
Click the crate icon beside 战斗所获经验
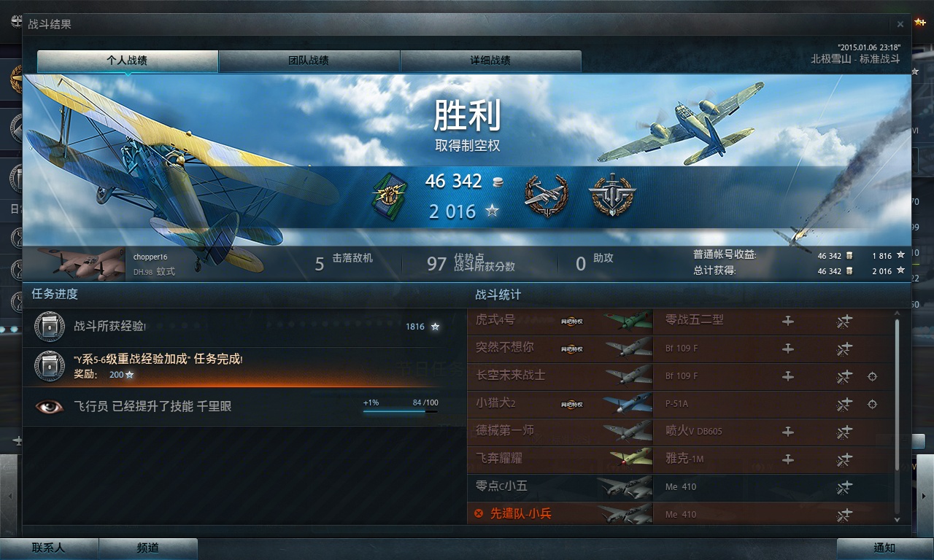pyautogui.click(x=49, y=325)
